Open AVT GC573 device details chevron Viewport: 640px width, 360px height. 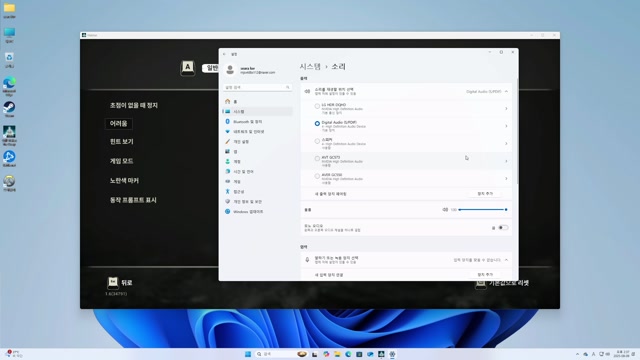[x=506, y=161]
